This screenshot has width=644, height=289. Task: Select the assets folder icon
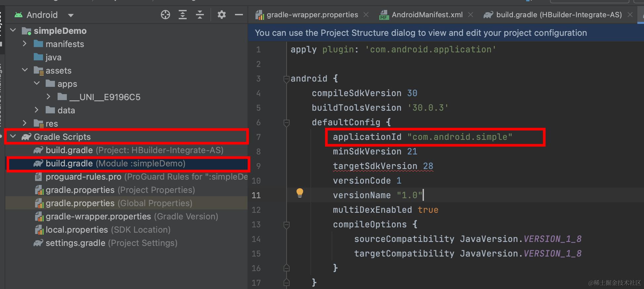(x=38, y=71)
